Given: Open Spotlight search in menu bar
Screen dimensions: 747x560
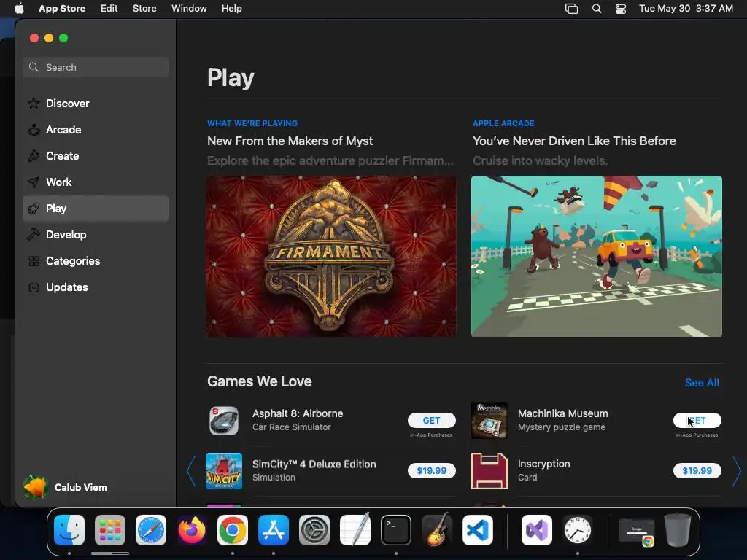Looking at the screenshot, I should coord(597,9).
